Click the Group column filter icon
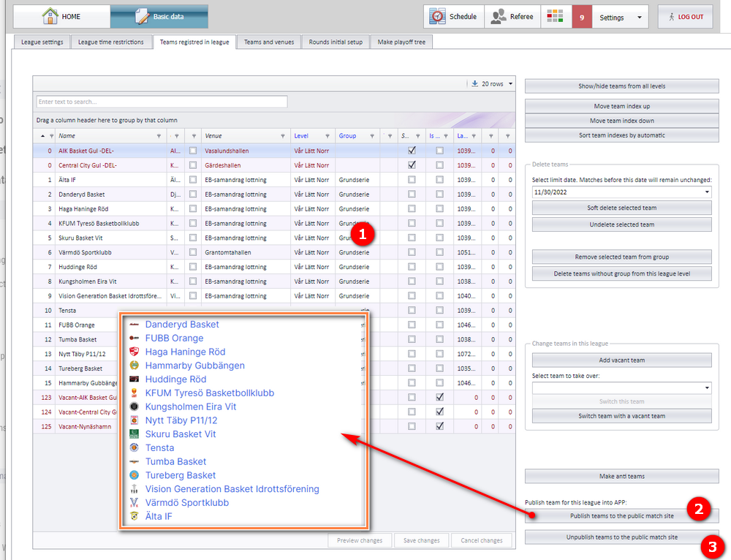This screenshot has width=731, height=560. coord(371,136)
